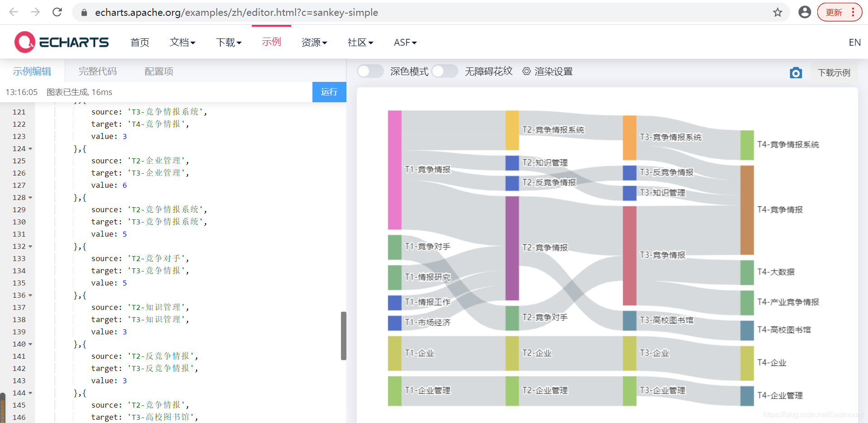Click the 运行 run button
This screenshot has width=868, height=423.
point(329,92)
